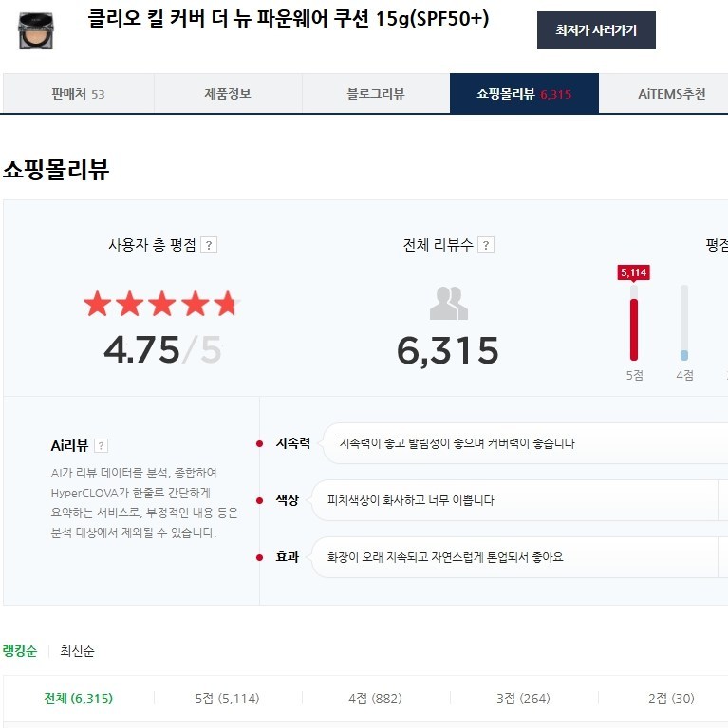Open the AiTEMS추천 tab
This screenshot has height=728, width=728.
(x=671, y=94)
